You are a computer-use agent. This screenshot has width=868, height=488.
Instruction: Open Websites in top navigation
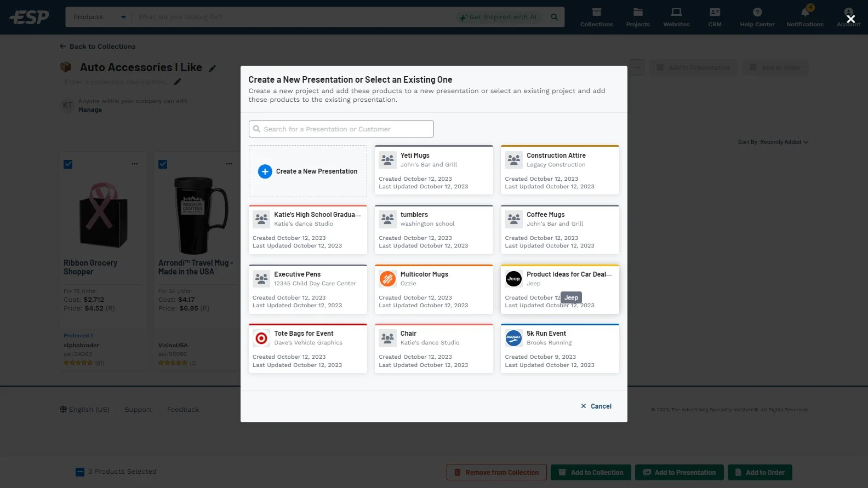pyautogui.click(x=676, y=17)
